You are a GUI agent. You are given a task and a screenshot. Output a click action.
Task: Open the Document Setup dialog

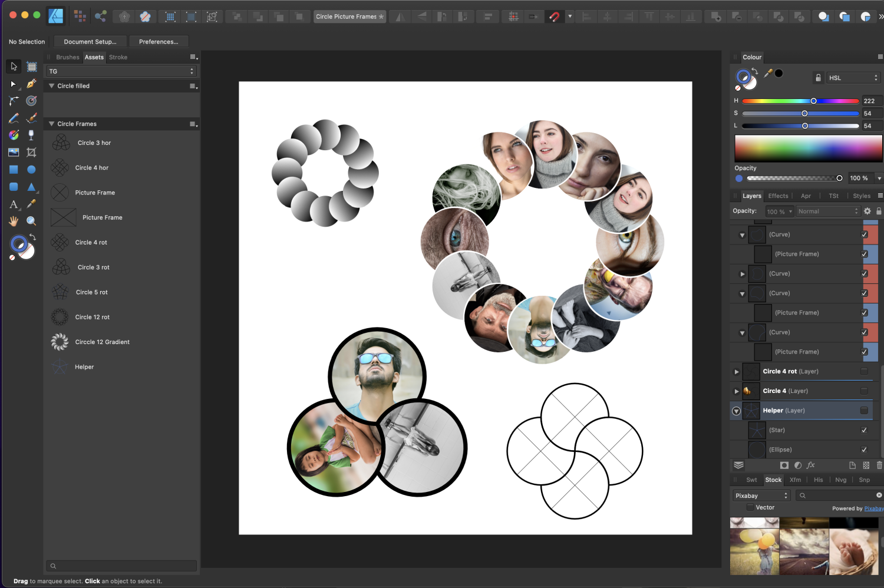(x=90, y=41)
